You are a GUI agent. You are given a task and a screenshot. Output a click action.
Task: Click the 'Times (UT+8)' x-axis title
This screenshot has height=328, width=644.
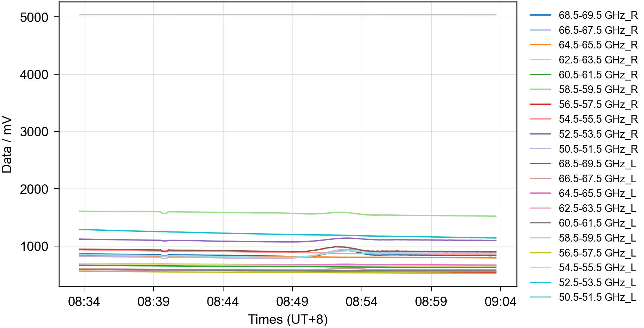(288, 319)
